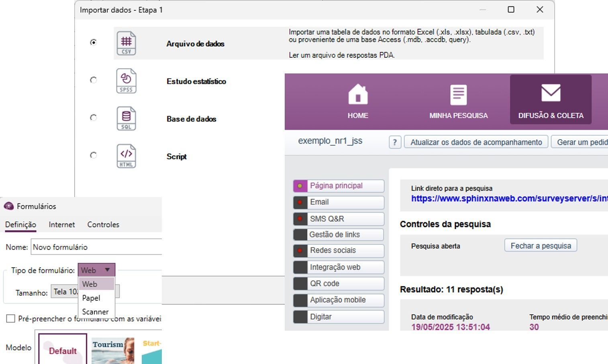Click red status indicator beside Redes sociais
Screen dimensions: 608x364
coord(300,250)
